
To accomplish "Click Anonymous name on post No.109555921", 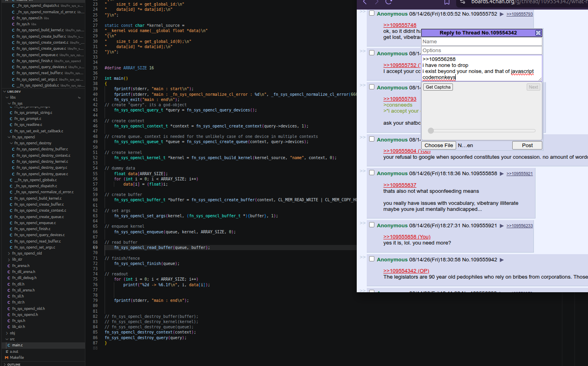I will click(x=392, y=226).
